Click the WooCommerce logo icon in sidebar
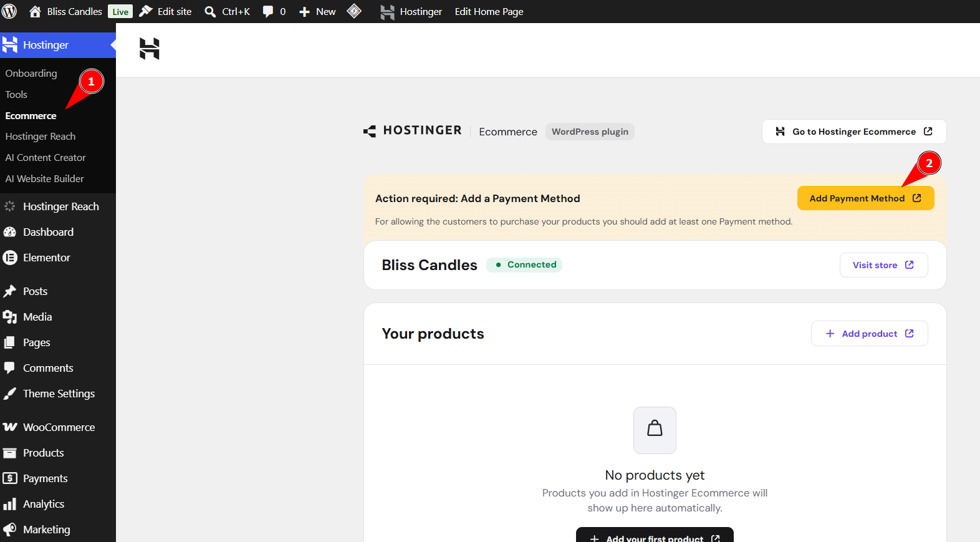This screenshot has width=980, height=542. click(x=9, y=427)
